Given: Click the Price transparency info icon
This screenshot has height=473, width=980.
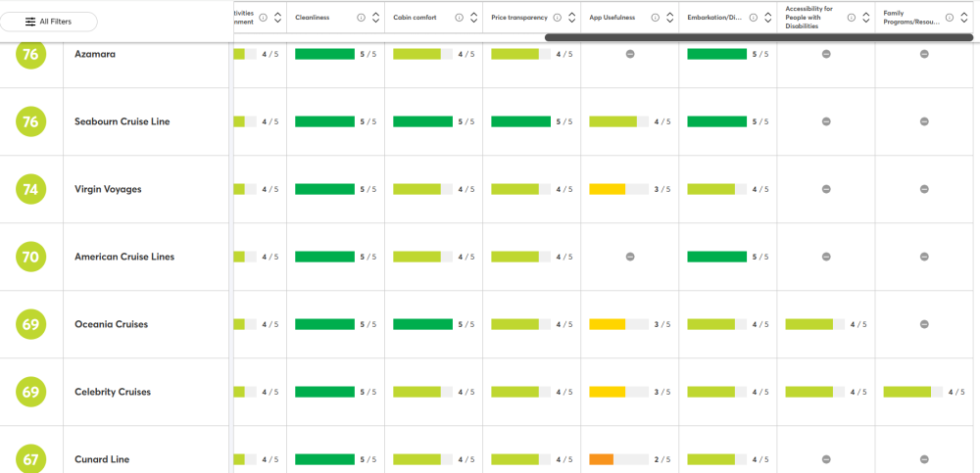Looking at the screenshot, I should pyautogui.click(x=557, y=18).
